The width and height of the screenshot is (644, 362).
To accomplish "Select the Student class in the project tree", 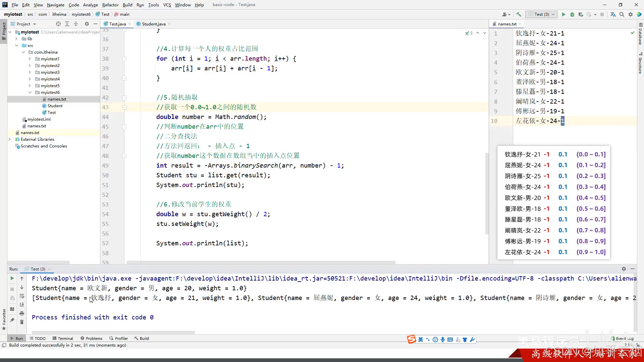I will pyautogui.click(x=55, y=106).
